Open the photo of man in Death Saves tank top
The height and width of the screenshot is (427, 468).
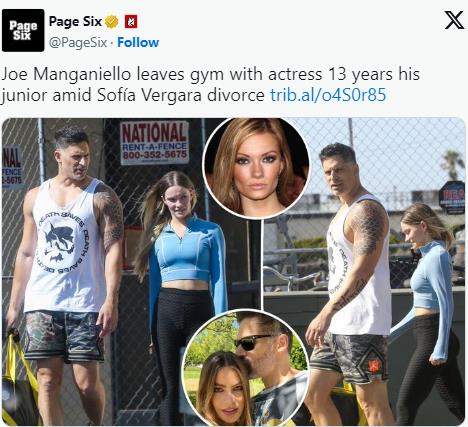click(x=131, y=272)
